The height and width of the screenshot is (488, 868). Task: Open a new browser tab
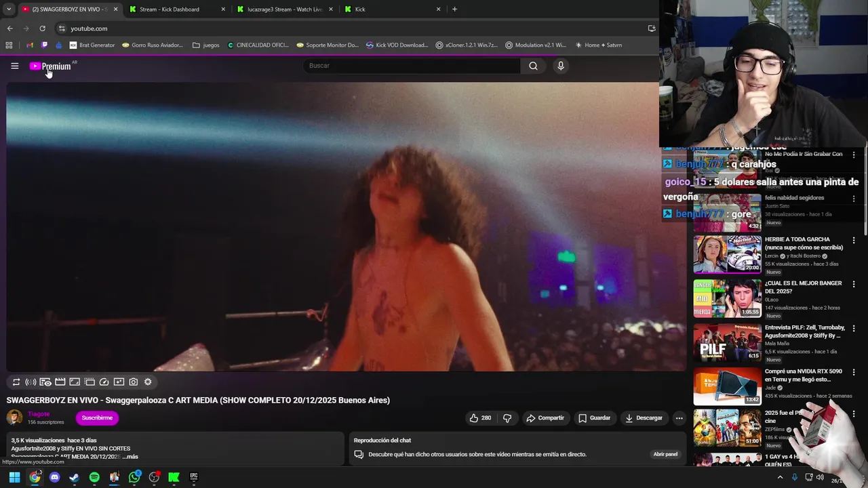pyautogui.click(x=454, y=9)
